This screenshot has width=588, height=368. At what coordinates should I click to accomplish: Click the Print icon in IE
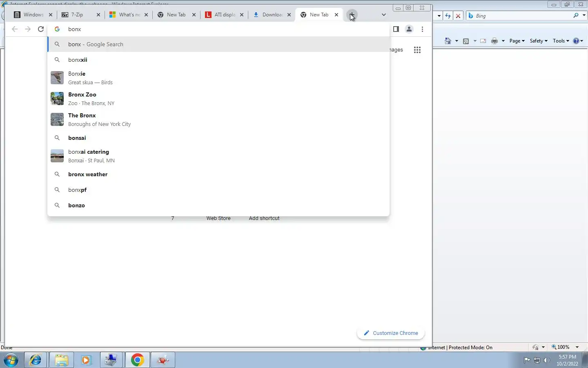tap(494, 41)
